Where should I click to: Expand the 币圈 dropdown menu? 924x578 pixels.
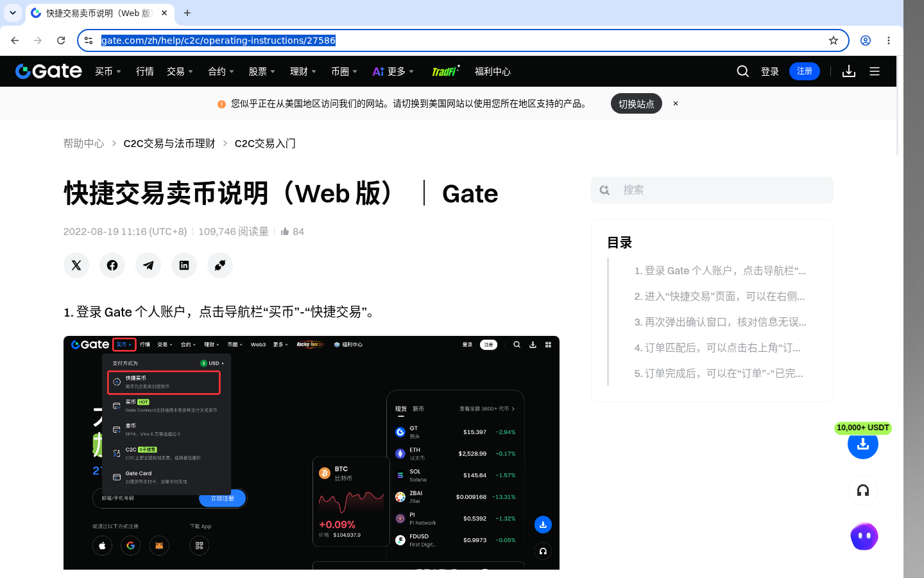[344, 71]
